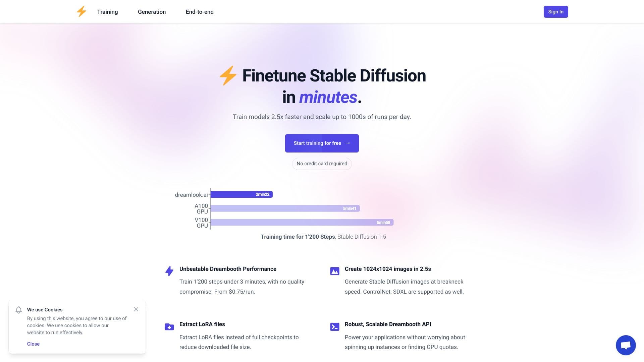This screenshot has height=362, width=644.
Task: Click the dreamlook lightning bolt logo
Action: pyautogui.click(x=82, y=12)
